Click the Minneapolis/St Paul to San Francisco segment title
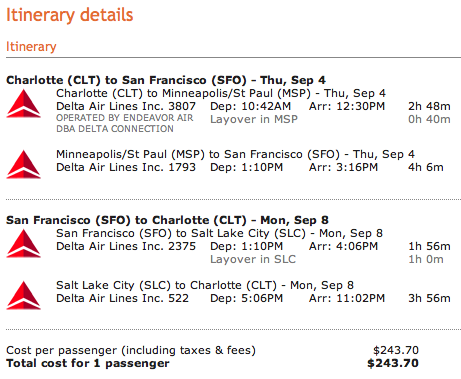 235,154
